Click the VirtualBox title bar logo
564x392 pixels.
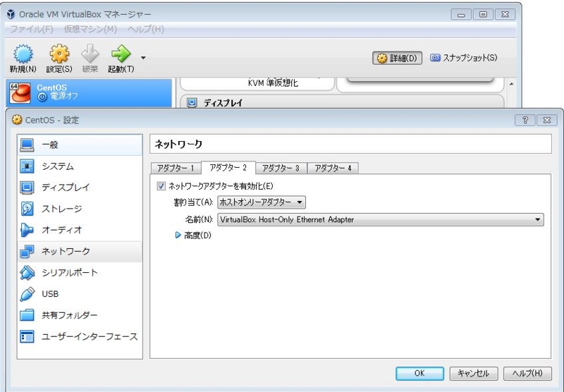pyautogui.click(x=11, y=14)
